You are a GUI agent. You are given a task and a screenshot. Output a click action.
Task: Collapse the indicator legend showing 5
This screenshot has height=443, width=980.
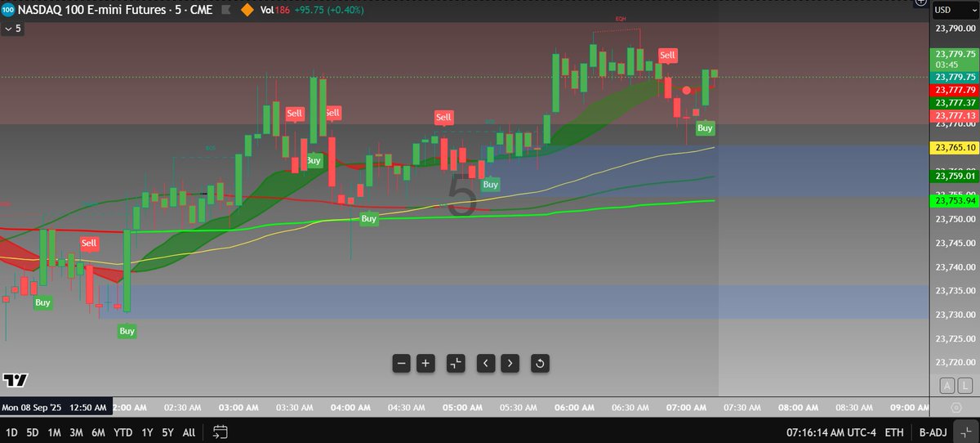[x=13, y=28]
